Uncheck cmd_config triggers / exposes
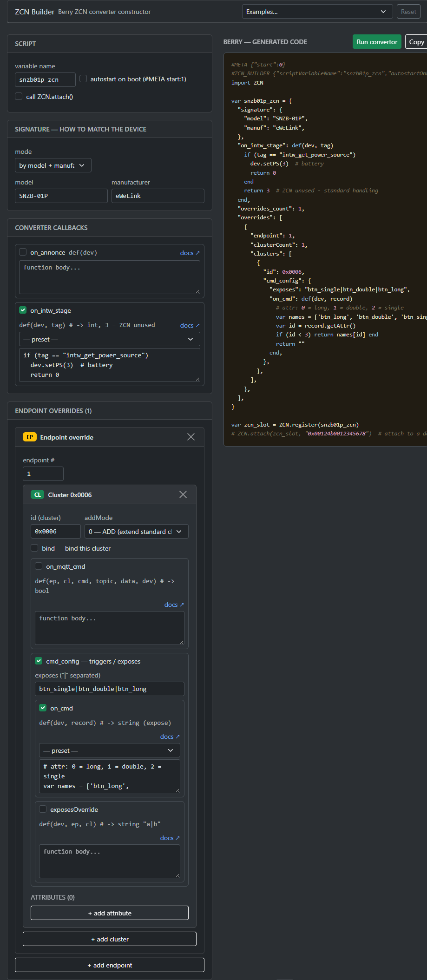427x980 pixels. pyautogui.click(x=39, y=661)
